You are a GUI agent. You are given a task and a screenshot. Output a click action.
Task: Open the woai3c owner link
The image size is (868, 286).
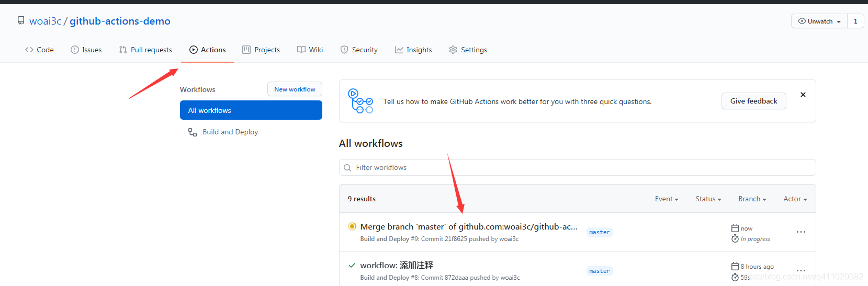(x=46, y=21)
